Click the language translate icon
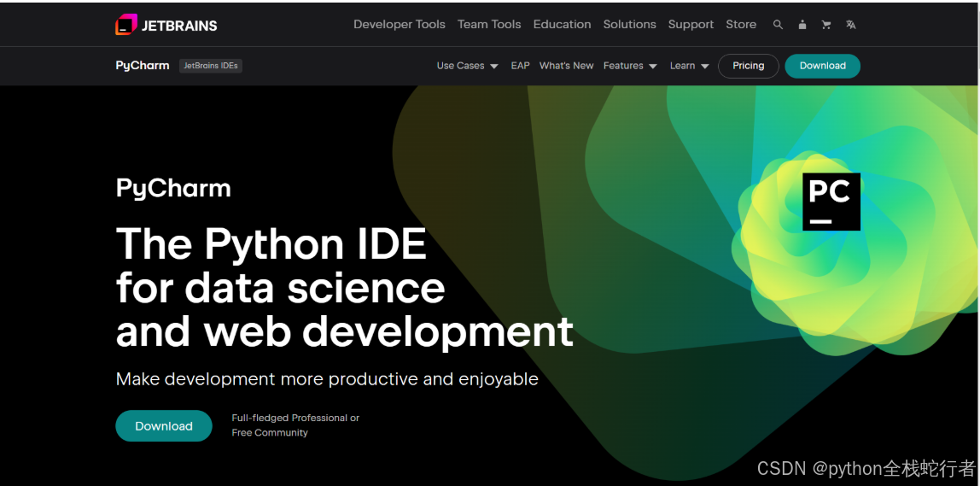980x486 pixels. [x=850, y=25]
